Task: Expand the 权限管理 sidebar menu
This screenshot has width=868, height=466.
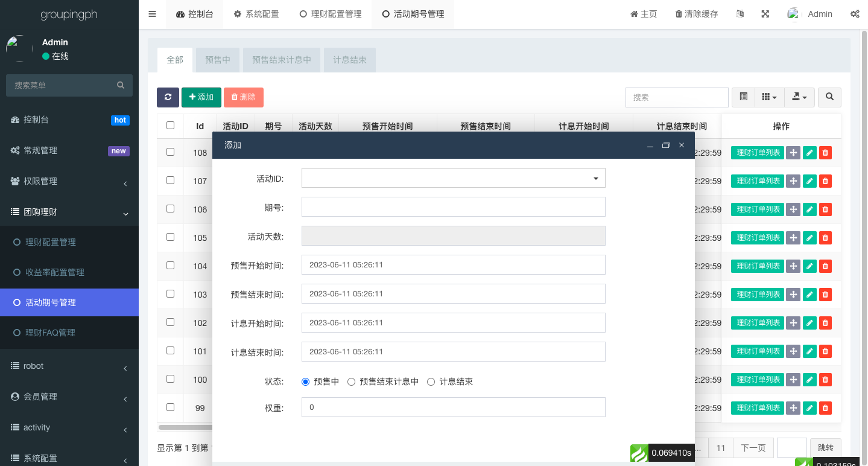Action: [x=69, y=181]
